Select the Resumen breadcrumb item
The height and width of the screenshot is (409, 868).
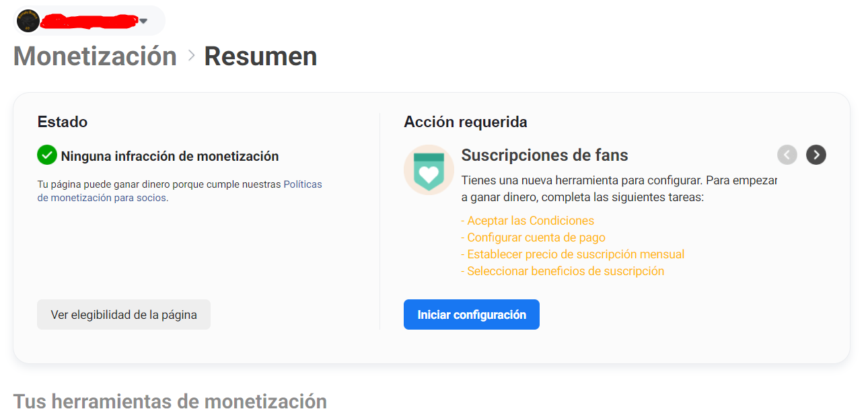click(260, 56)
